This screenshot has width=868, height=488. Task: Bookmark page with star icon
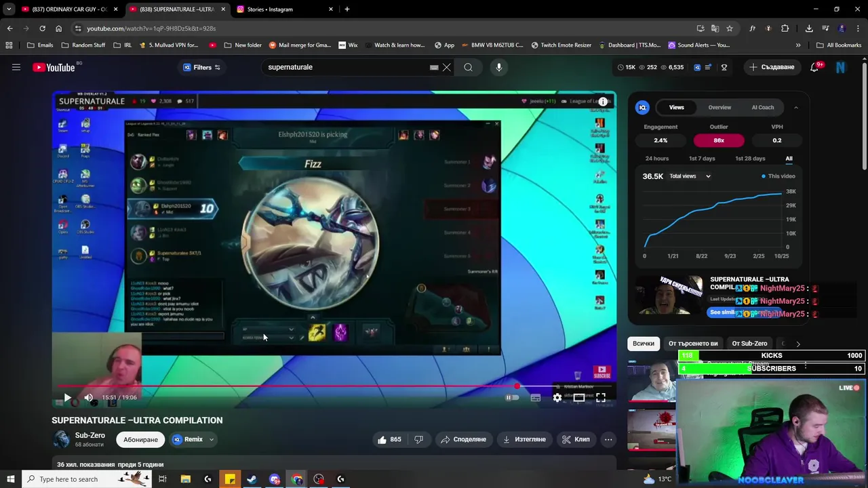tap(729, 28)
